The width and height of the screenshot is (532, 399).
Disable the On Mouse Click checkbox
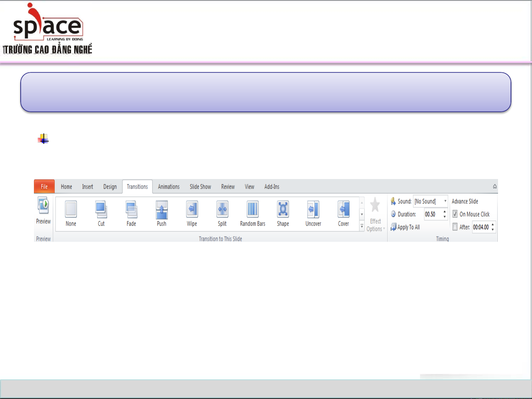coord(455,214)
